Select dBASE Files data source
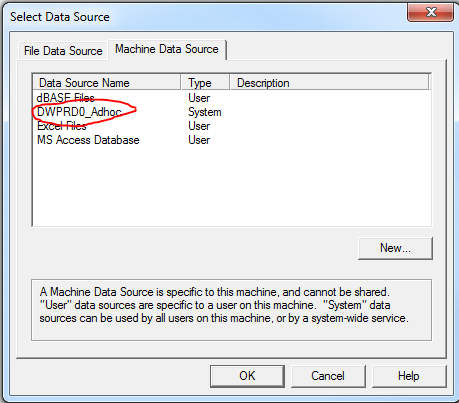Screen dimensions: 459x403 (x=65, y=98)
